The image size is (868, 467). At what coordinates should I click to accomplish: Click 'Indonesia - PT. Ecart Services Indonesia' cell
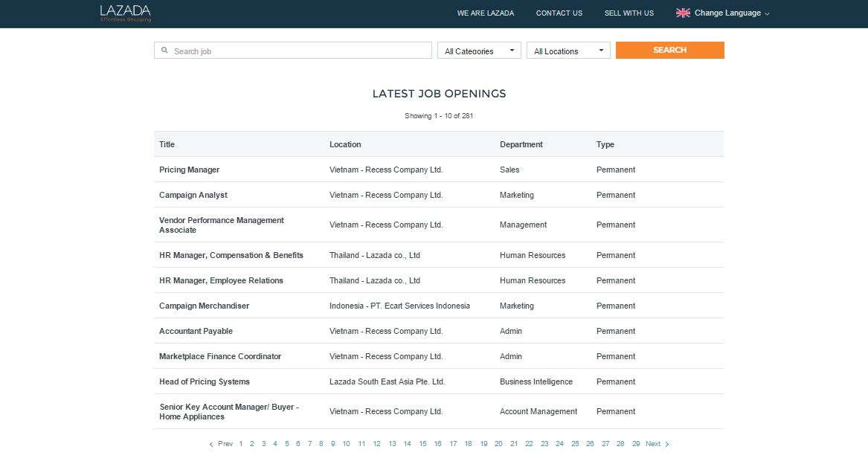click(x=399, y=306)
